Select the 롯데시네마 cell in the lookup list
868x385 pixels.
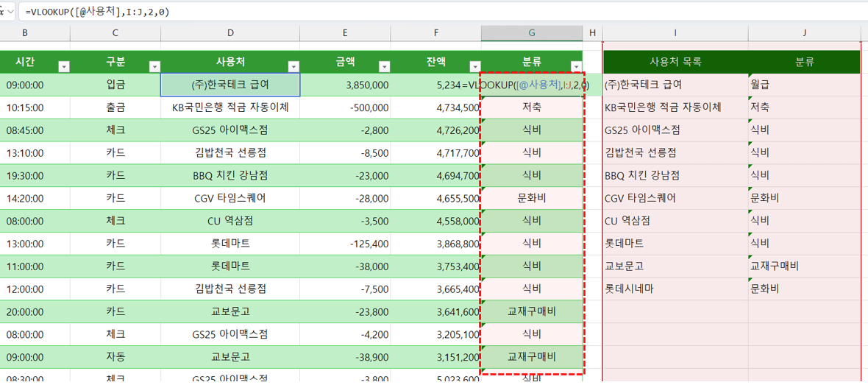coord(629,289)
